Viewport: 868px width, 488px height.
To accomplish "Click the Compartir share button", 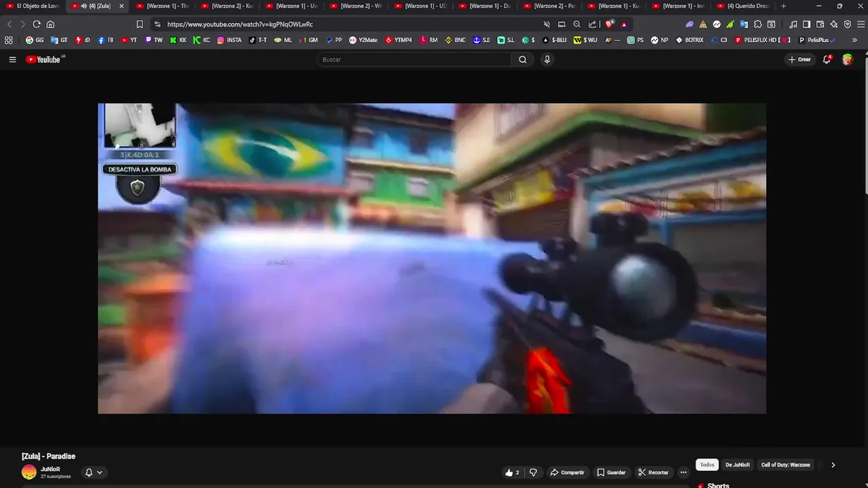I will click(567, 472).
